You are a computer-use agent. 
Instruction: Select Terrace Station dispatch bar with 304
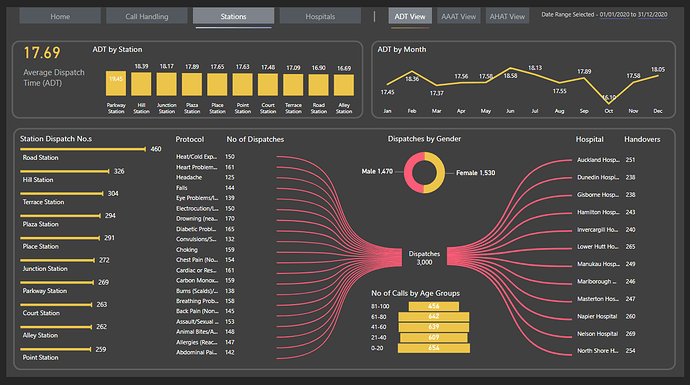pos(62,193)
